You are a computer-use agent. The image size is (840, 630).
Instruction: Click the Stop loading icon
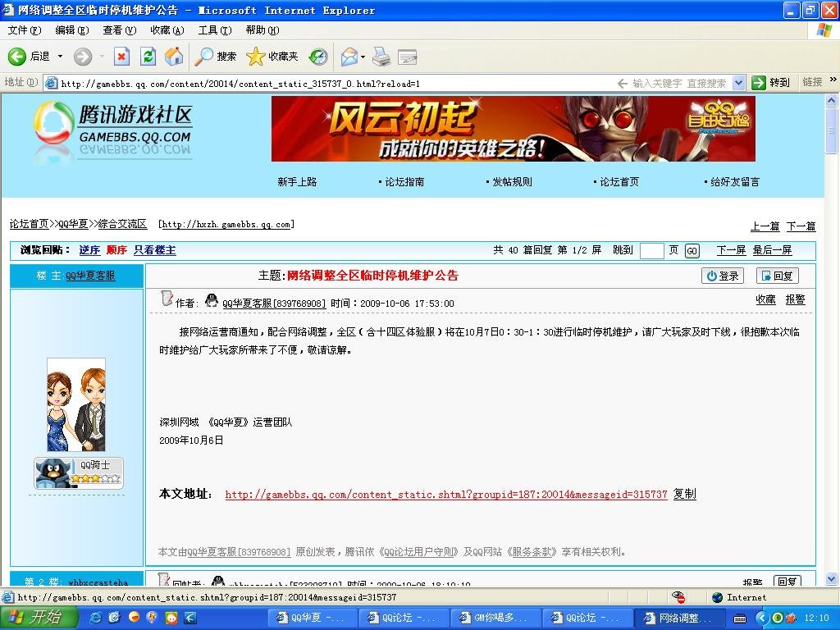coord(122,57)
